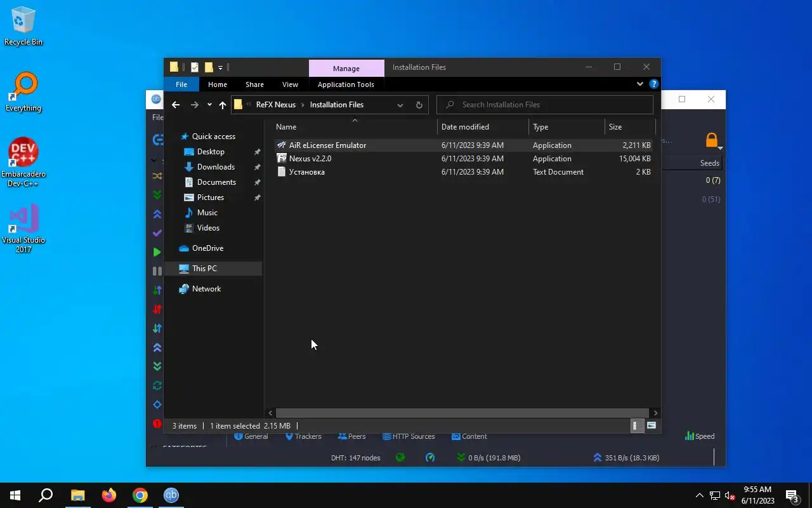Screen dimensions: 812x508
Task: Click red exclamation Errored icon in qBittorrent
Action: [x=157, y=424]
